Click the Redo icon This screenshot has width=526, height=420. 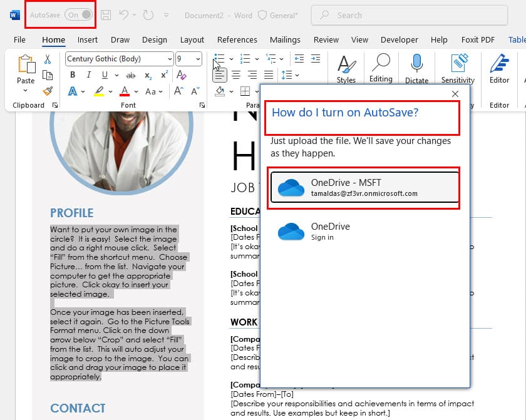click(148, 15)
